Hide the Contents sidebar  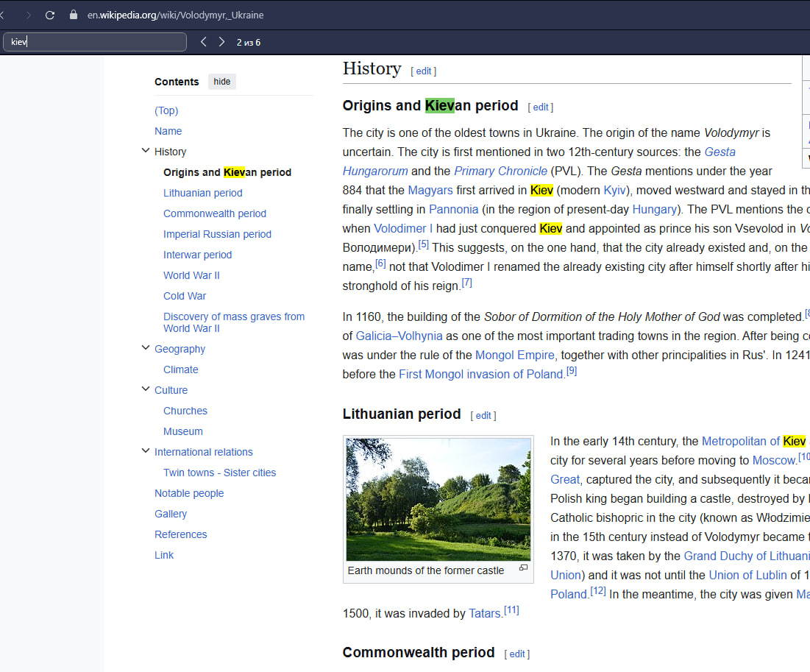tap(222, 82)
